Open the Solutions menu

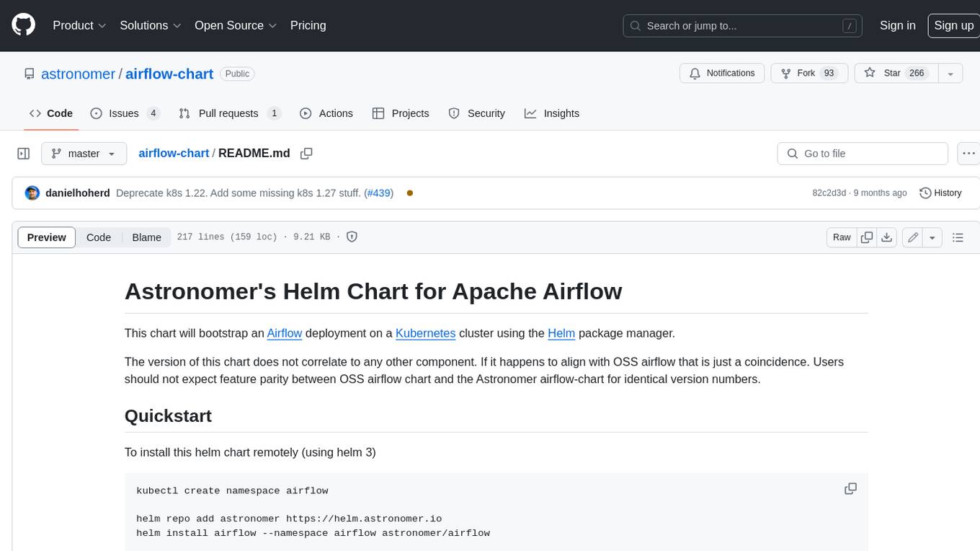click(151, 25)
